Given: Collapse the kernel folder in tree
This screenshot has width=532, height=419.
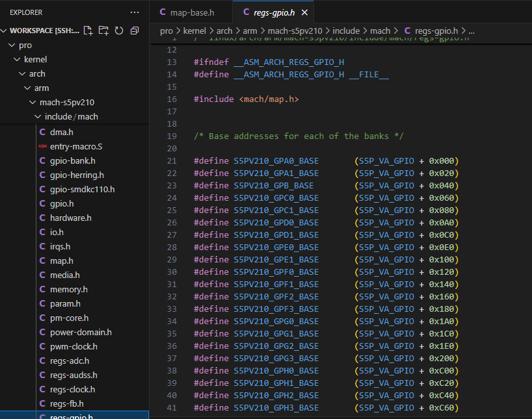Looking at the screenshot, I should (x=17, y=59).
